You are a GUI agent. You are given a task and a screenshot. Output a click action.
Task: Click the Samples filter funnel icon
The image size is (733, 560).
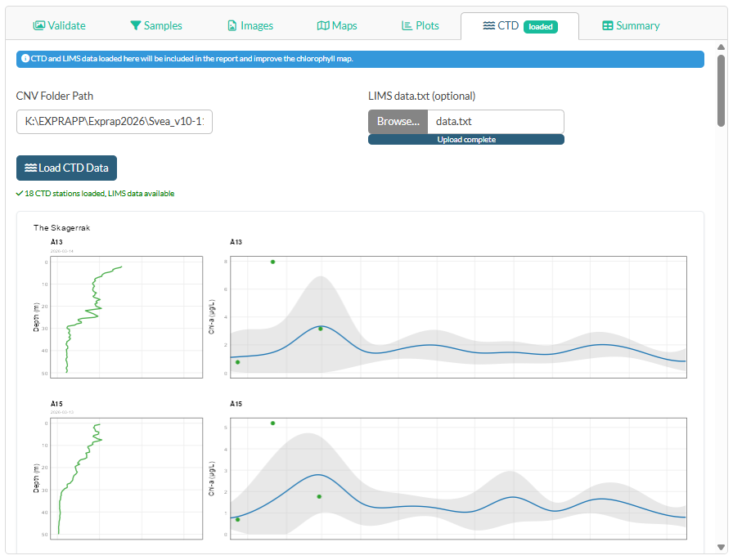coord(135,26)
